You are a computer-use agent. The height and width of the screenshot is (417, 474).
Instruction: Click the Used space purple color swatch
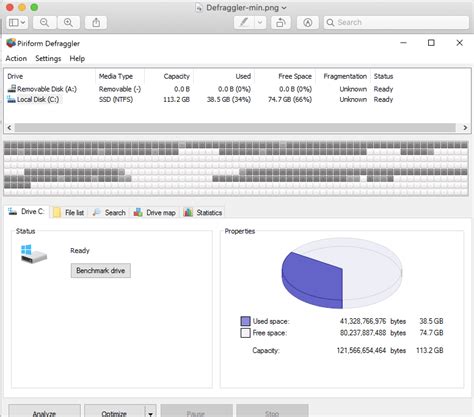(x=245, y=321)
